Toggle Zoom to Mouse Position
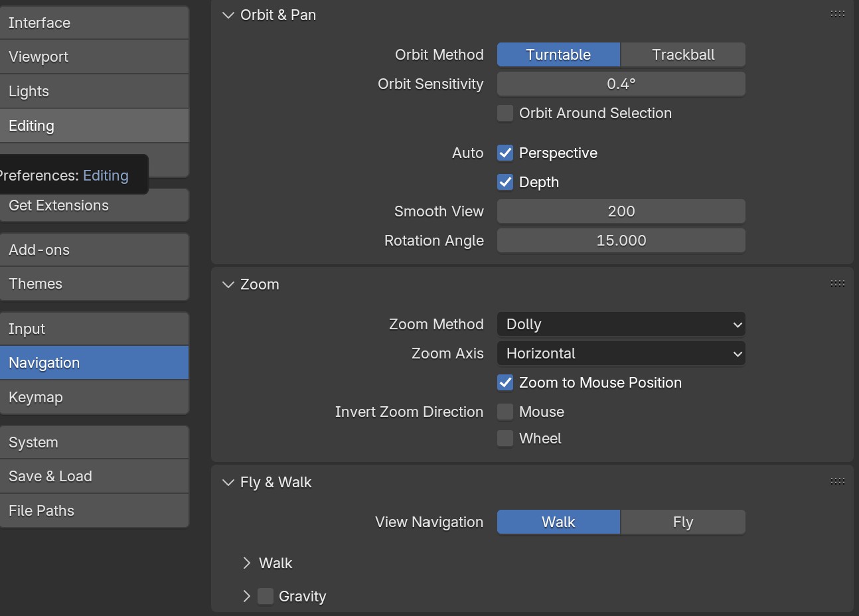The height and width of the screenshot is (616, 859). coord(505,383)
